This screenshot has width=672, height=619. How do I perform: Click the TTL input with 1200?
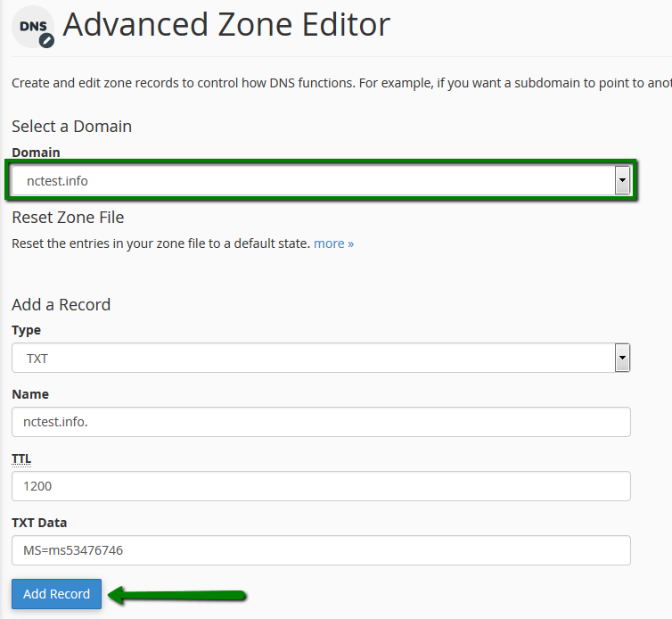[x=321, y=486]
